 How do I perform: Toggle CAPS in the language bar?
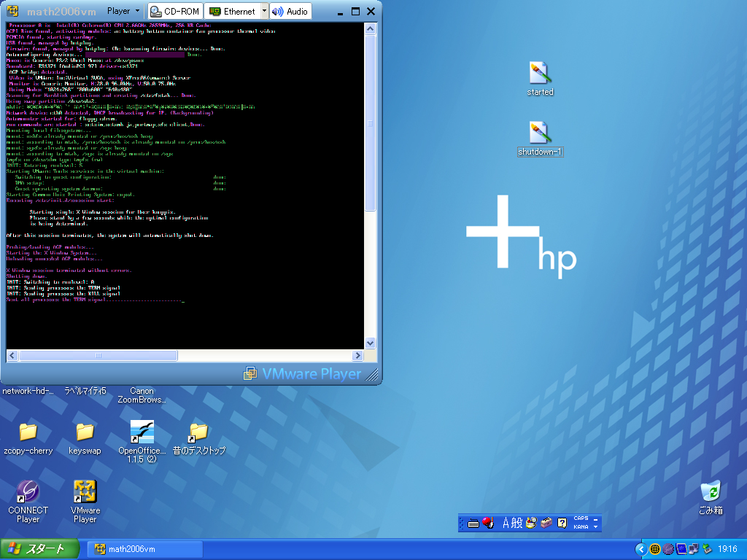click(x=581, y=518)
